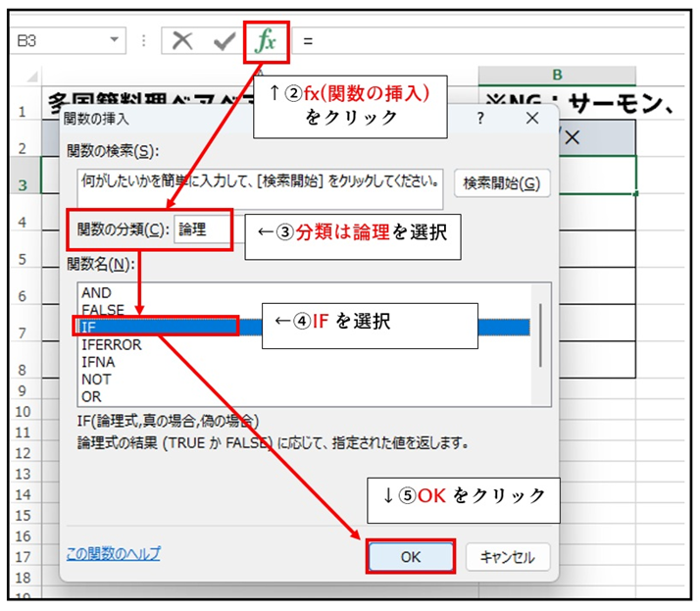Click the fx Insert Function icon

266,40
